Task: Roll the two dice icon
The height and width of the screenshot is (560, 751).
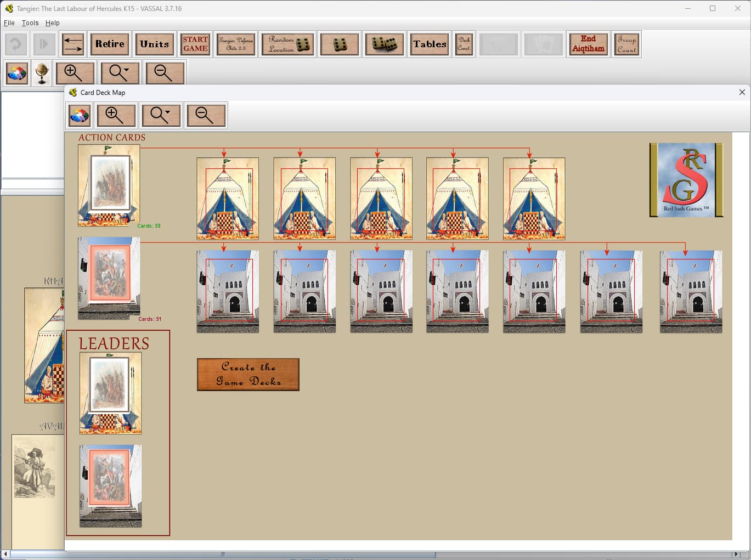Action: tap(385, 44)
